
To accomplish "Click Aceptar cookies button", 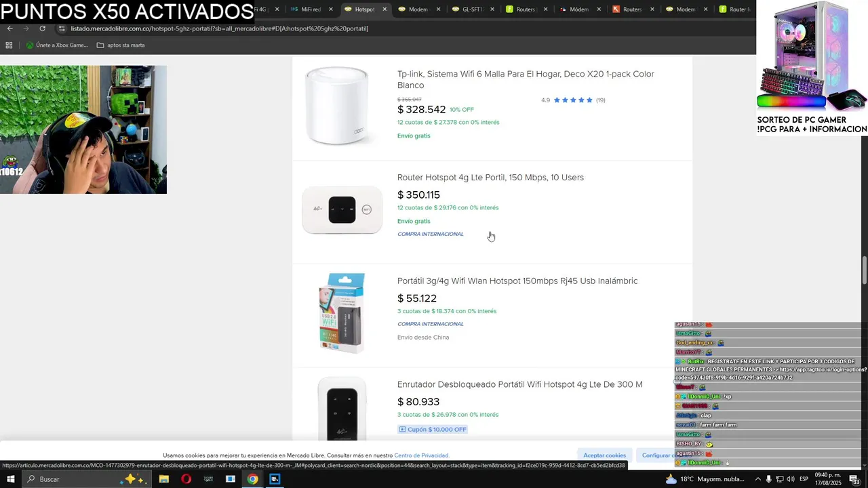I will 604,455.
